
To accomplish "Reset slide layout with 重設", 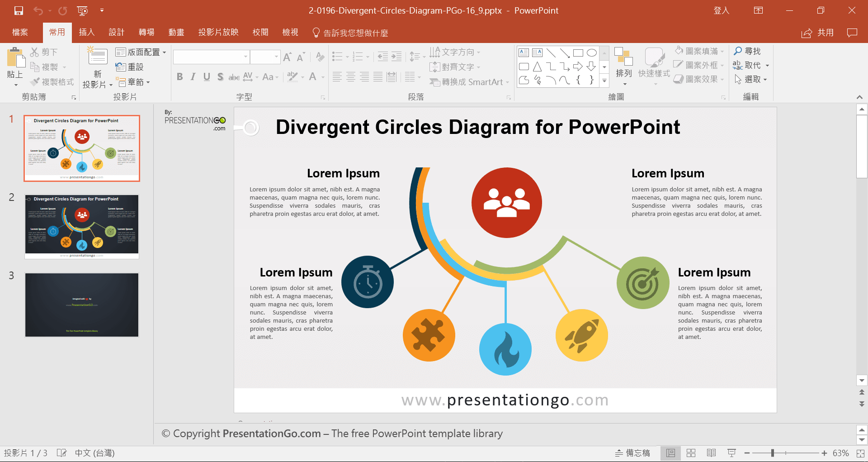I will (130, 67).
